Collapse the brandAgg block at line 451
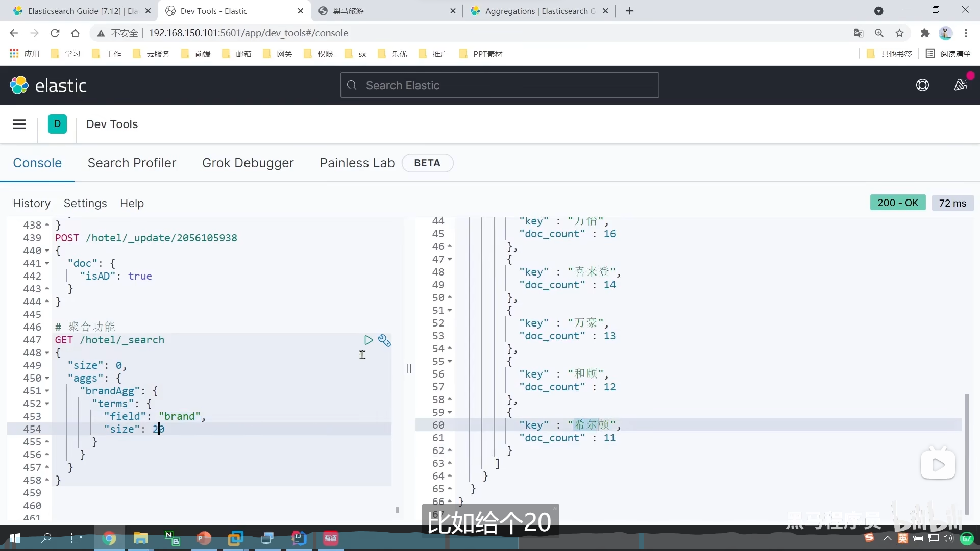Viewport: 980px width, 551px height. point(47,391)
